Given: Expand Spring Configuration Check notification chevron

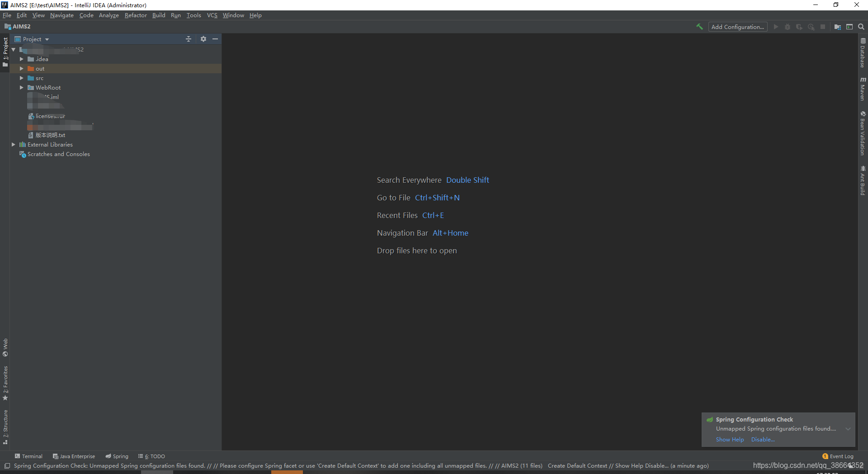Looking at the screenshot, I should [848, 429].
